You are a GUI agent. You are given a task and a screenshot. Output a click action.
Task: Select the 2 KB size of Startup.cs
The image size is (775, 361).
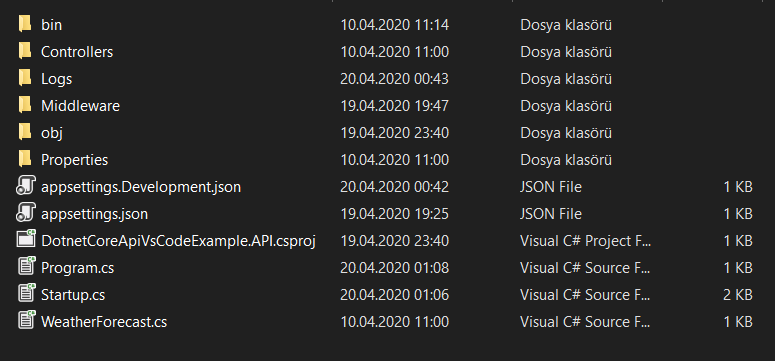738,295
